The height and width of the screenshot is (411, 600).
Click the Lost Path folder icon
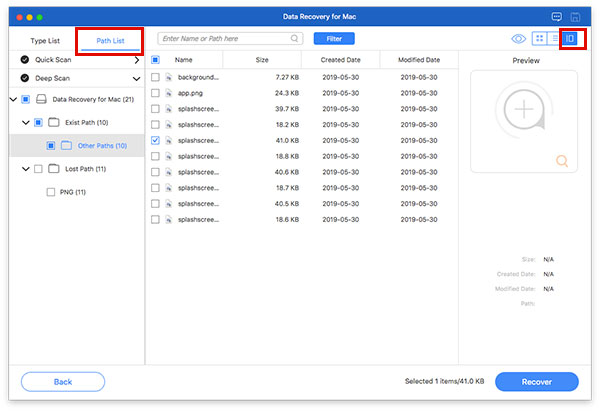pos(54,169)
